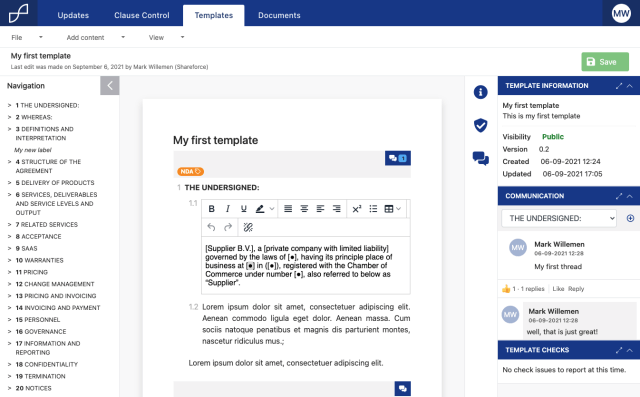Collapse the Navigation panel arrow
Screen dimensions: 640x397
click(110, 86)
